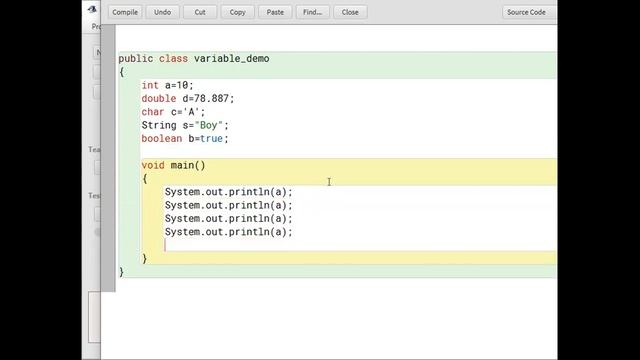Image resolution: width=640 pixels, height=360 pixels.
Task: Click the empty line below println statements
Action: coord(359,245)
